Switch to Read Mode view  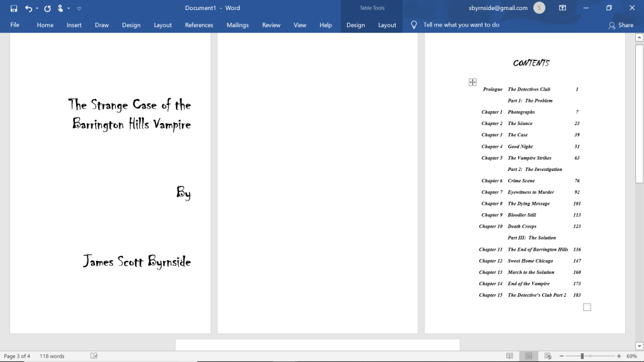[x=509, y=356]
